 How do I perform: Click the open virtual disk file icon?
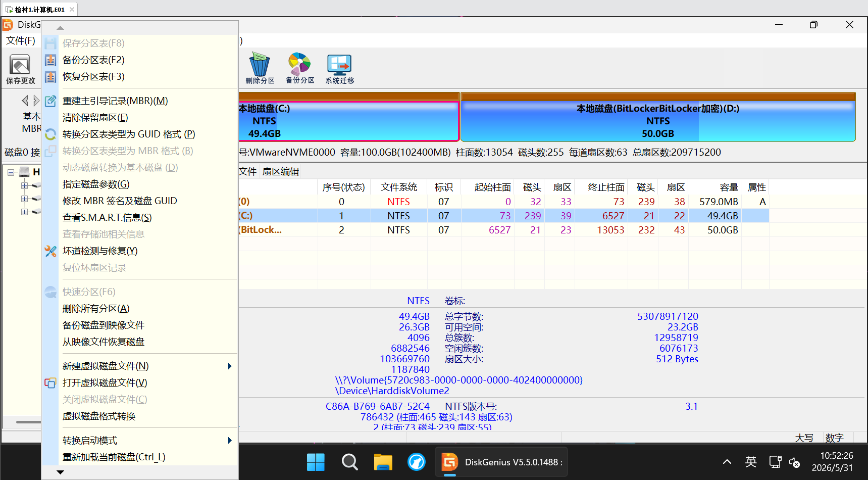pos(50,383)
